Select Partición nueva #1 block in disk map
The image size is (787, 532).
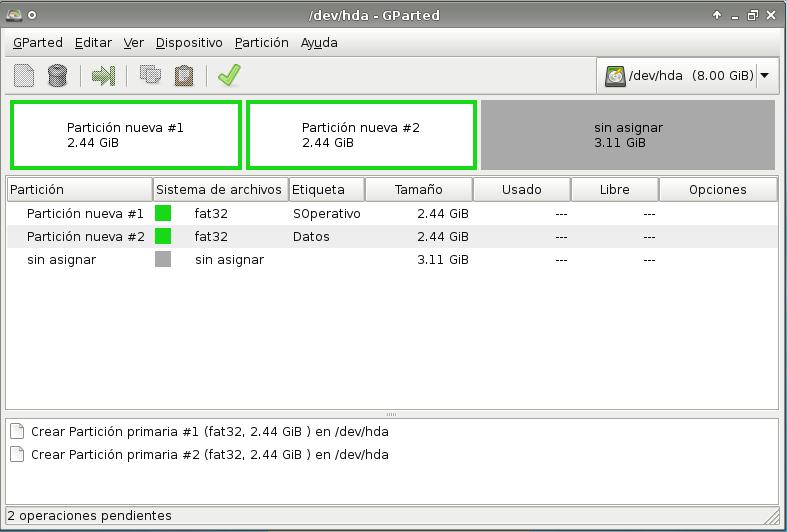[x=125, y=135]
